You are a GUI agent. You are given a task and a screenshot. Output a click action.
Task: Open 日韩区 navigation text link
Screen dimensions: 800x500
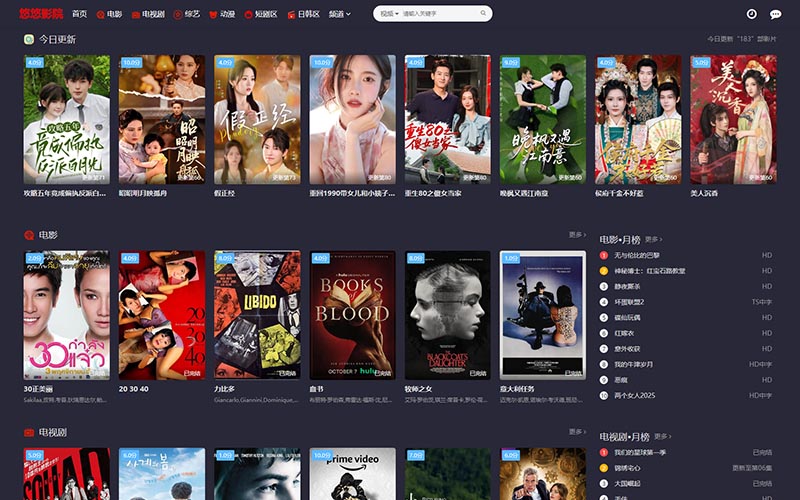pyautogui.click(x=309, y=14)
